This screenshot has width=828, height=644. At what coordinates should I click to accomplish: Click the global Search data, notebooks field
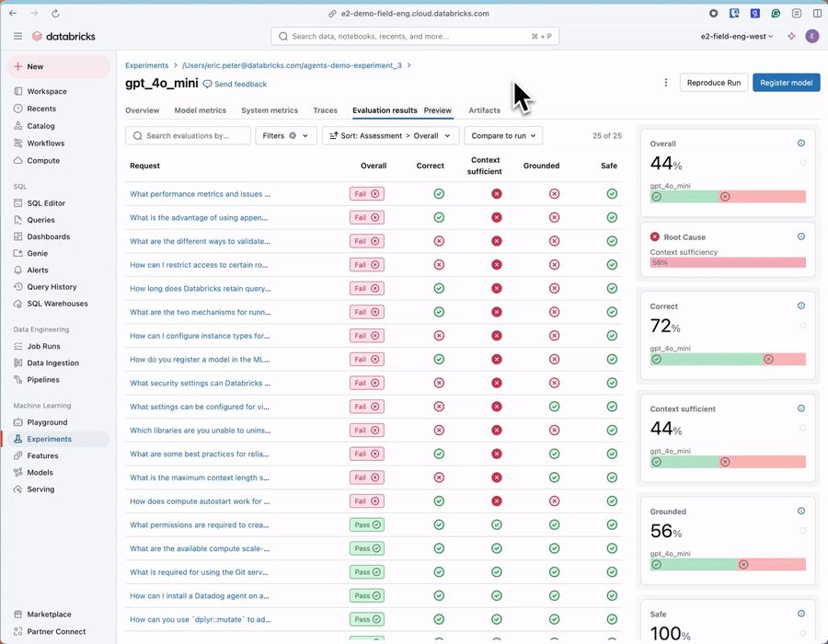(415, 37)
